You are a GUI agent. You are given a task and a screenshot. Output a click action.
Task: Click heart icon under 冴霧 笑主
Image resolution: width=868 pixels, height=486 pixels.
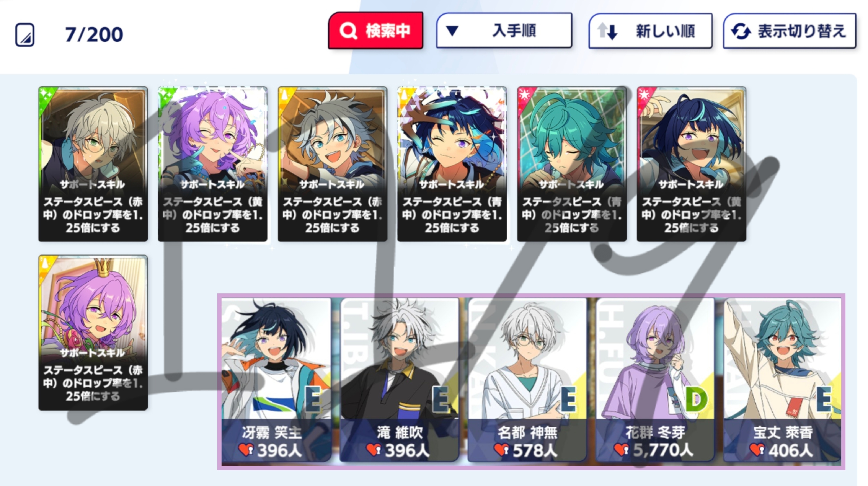point(246,450)
